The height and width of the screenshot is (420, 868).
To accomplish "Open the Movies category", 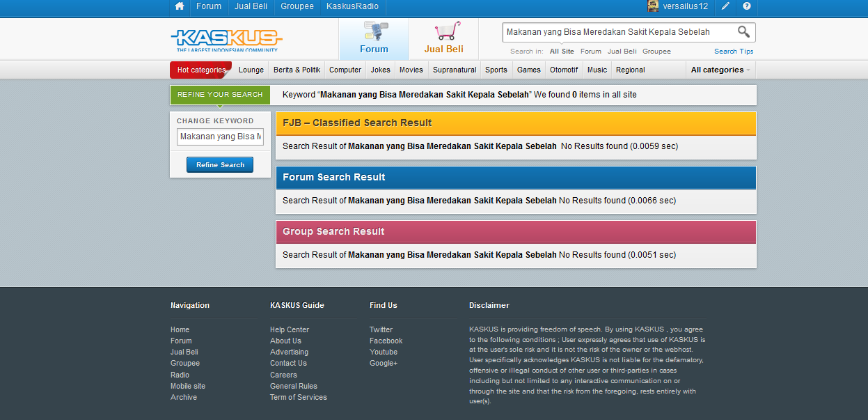I will pos(411,70).
